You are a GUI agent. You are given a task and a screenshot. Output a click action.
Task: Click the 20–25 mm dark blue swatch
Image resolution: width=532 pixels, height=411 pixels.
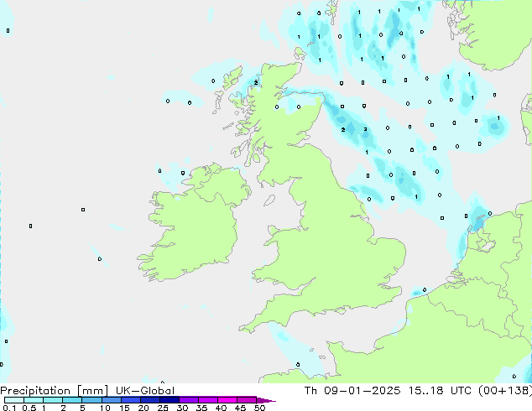click(150, 400)
